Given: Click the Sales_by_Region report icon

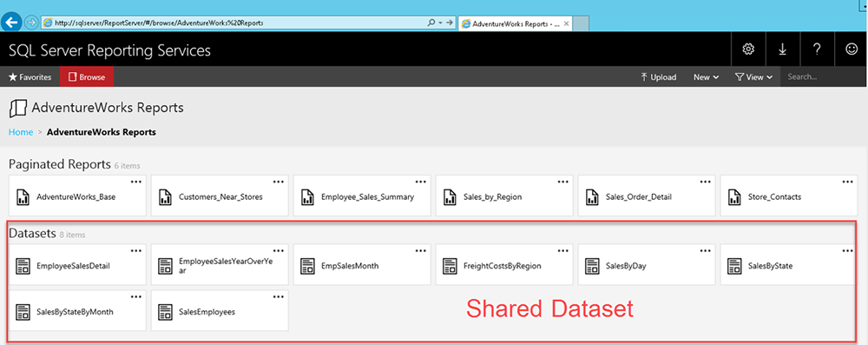Looking at the screenshot, I should click(450, 197).
